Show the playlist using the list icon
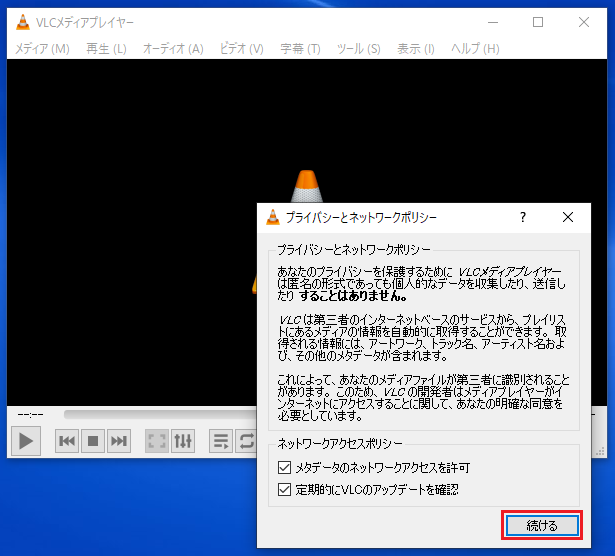 pyautogui.click(x=221, y=441)
